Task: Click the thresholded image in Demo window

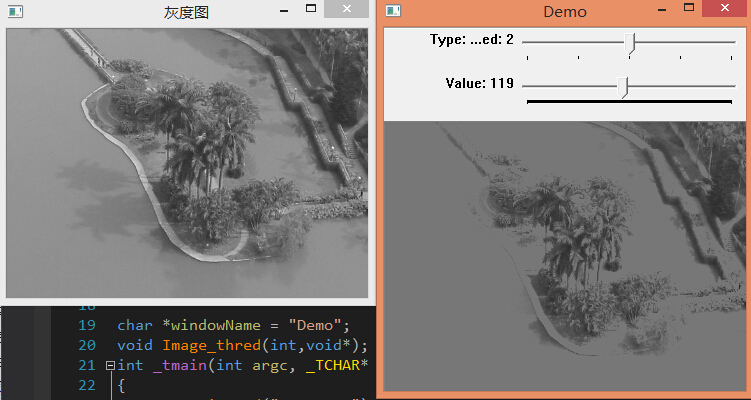Action: pos(565,256)
